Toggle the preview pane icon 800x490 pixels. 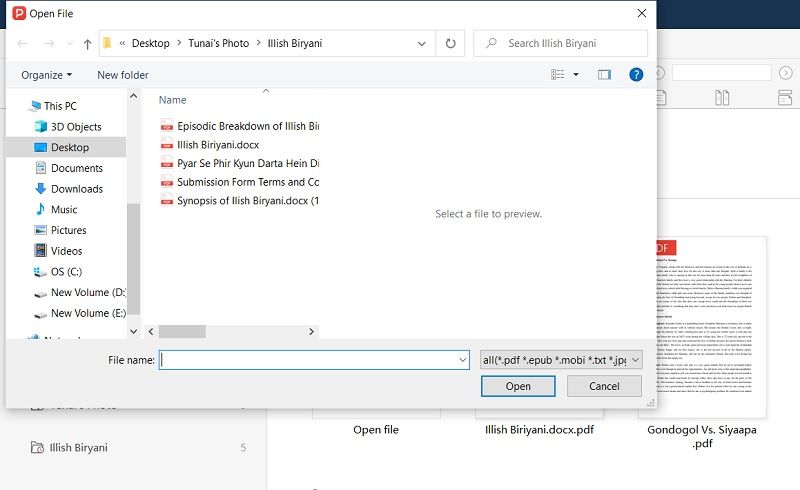604,75
